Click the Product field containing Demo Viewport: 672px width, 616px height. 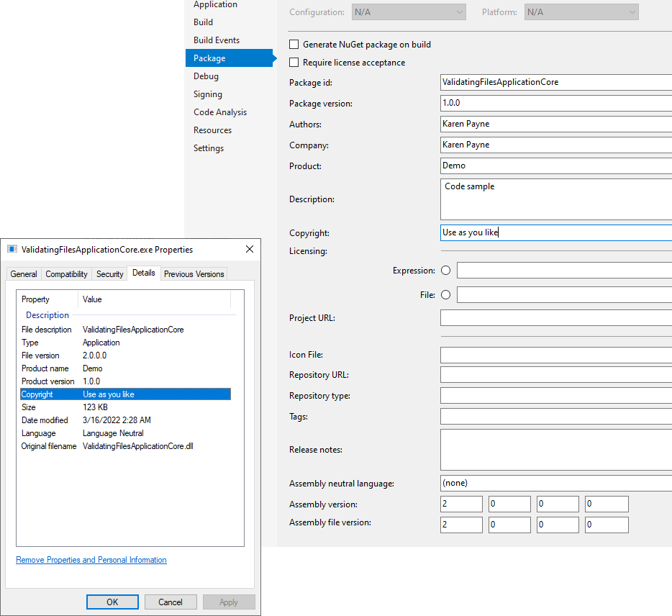556,166
